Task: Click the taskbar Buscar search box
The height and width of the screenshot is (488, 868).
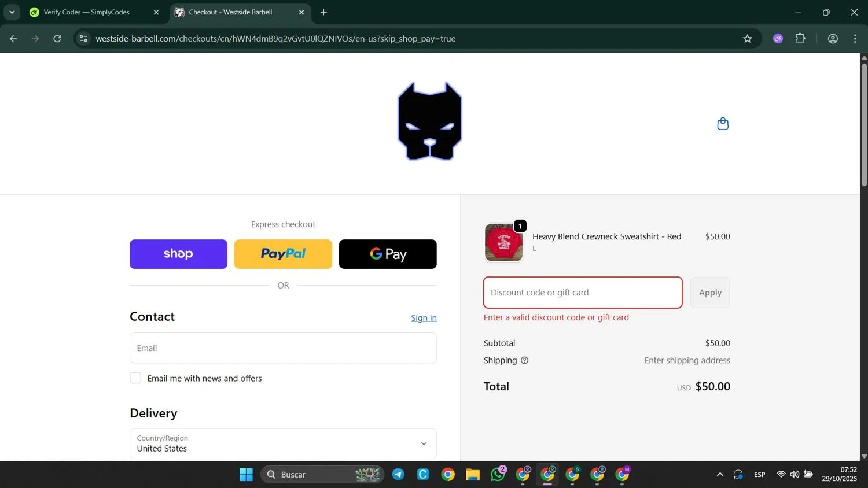Action: [x=322, y=475]
